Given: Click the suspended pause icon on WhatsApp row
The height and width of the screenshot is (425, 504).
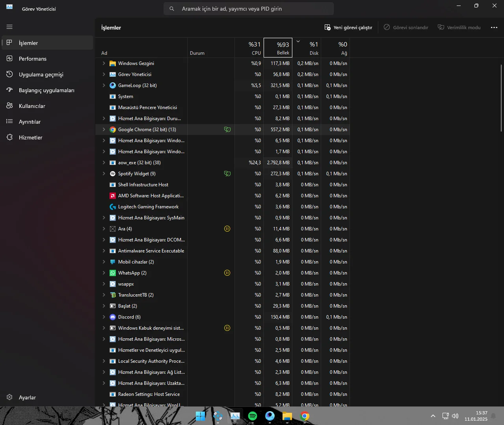Looking at the screenshot, I should [227, 273].
